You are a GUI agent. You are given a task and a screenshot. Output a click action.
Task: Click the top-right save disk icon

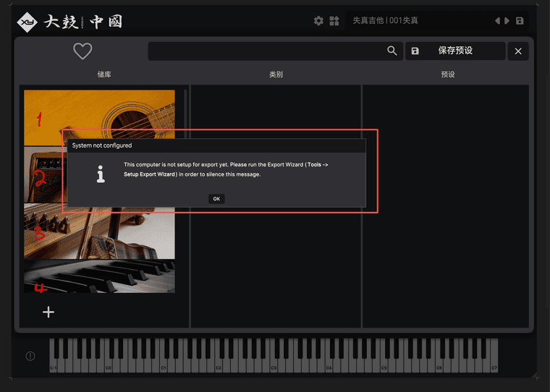tap(520, 21)
